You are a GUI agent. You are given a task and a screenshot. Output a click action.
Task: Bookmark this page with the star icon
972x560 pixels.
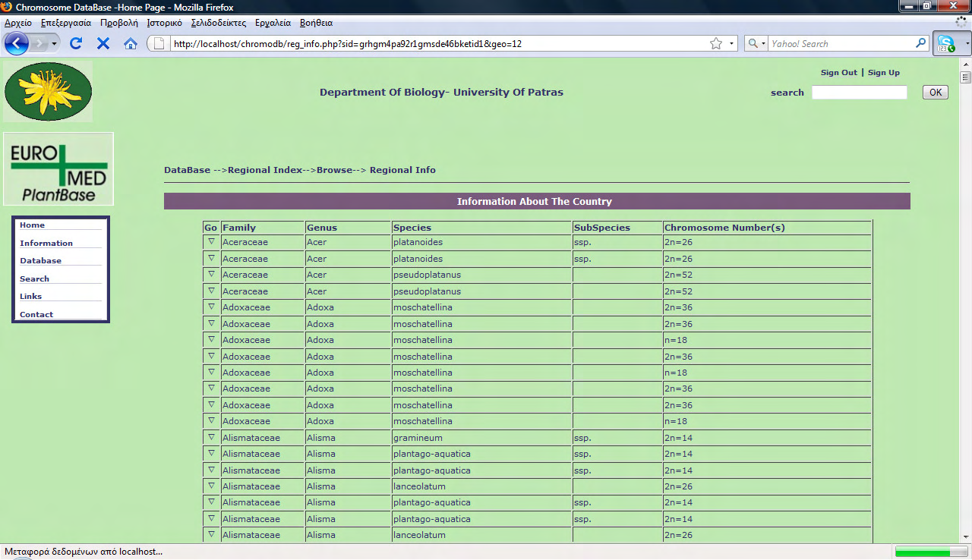[716, 43]
